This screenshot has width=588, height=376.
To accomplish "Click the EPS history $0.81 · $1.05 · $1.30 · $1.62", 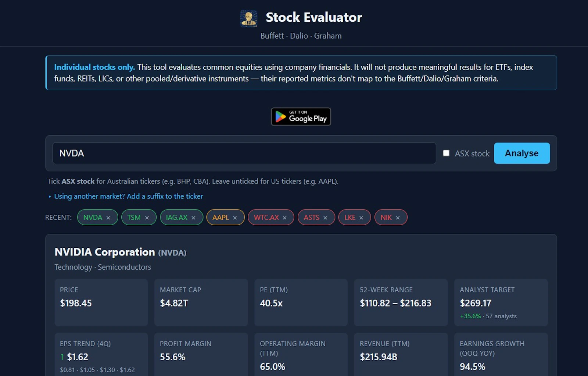I will coord(97,370).
